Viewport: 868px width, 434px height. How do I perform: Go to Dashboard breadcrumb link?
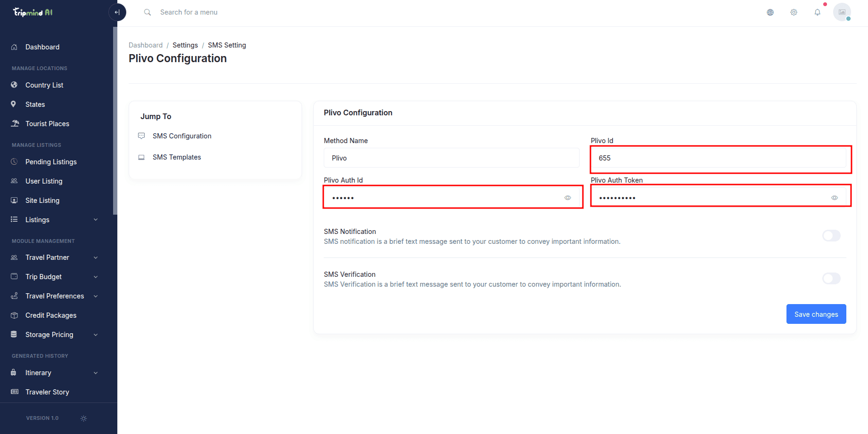pos(146,45)
